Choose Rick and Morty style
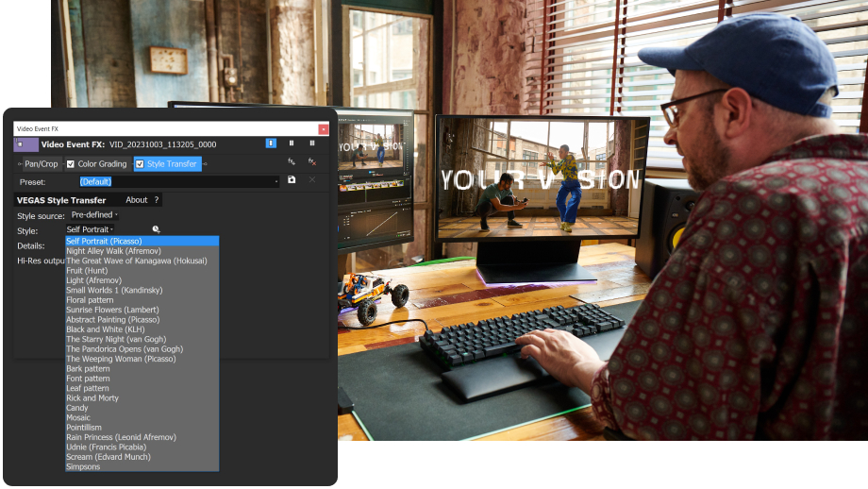Image resolution: width=868 pixels, height=489 pixels. pyautogui.click(x=142, y=398)
